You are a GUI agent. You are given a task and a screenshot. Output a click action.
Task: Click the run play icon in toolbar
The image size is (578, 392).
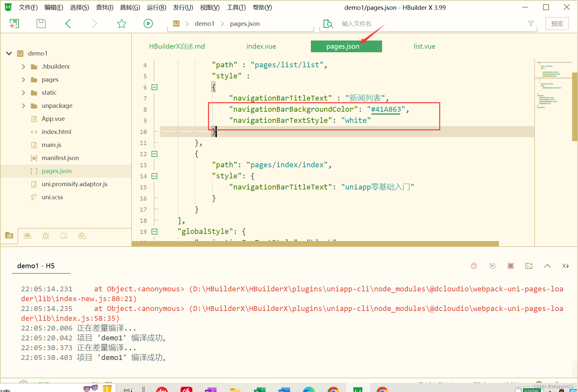pyautogui.click(x=148, y=24)
